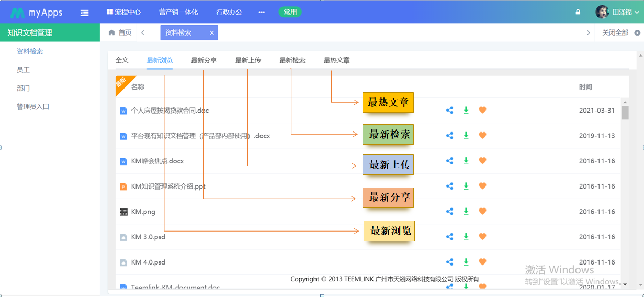Download the KM峰会焦点.docx file
Image resolution: width=644 pixels, height=297 pixels.
(x=466, y=161)
